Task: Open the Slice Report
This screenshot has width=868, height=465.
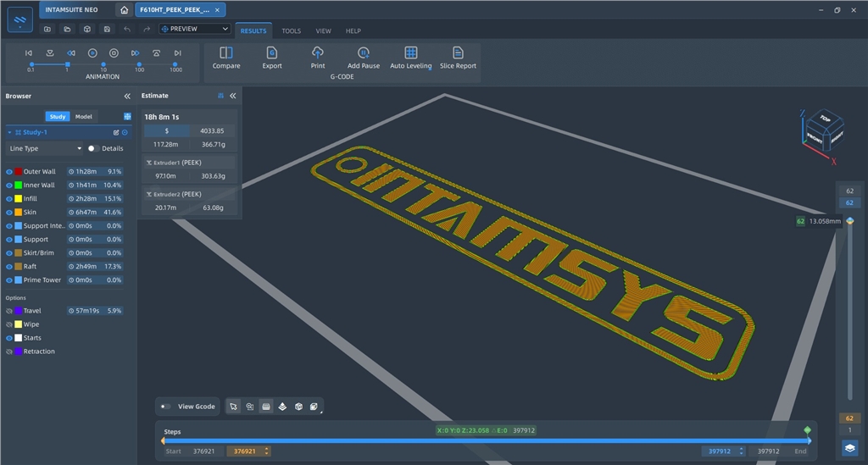Action: pyautogui.click(x=458, y=53)
